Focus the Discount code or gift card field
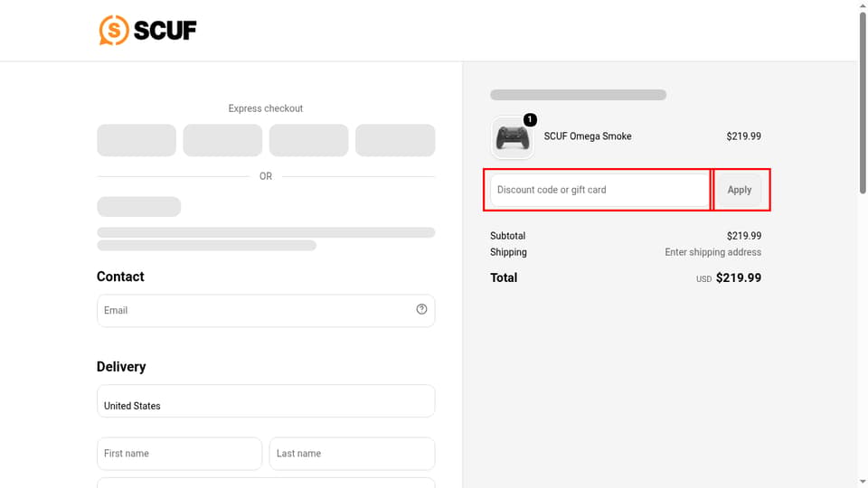 point(599,190)
